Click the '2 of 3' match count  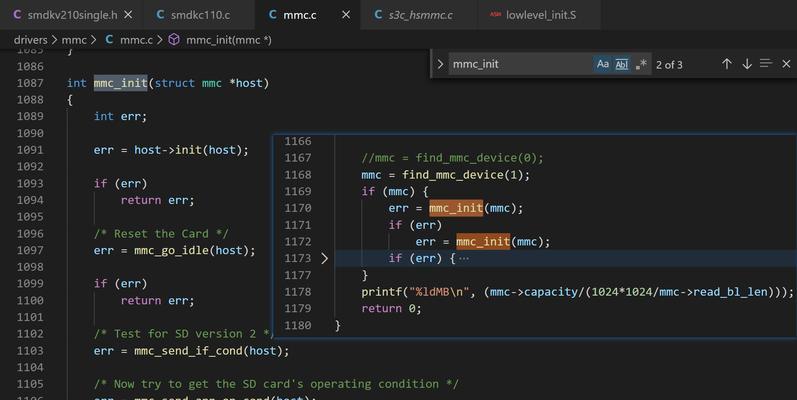click(x=669, y=65)
